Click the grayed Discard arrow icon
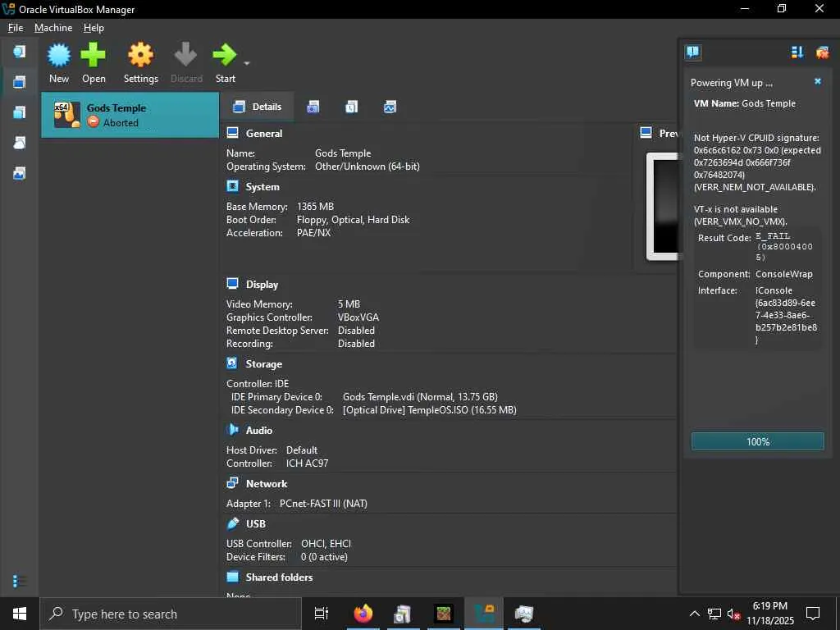The height and width of the screenshot is (630, 840). [186, 55]
